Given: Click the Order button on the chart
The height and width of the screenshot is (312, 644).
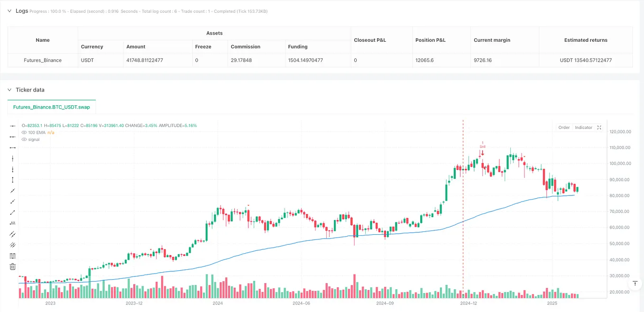Looking at the screenshot, I should [x=564, y=127].
